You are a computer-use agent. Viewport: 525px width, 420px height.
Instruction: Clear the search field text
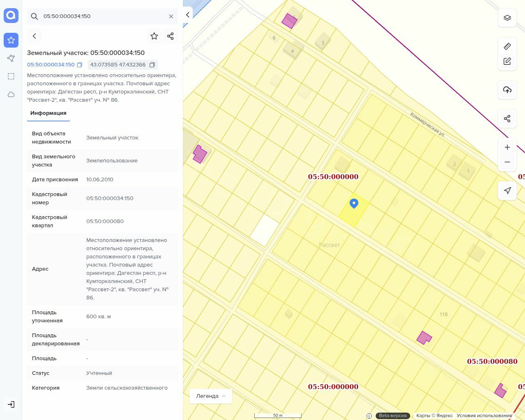[171, 16]
